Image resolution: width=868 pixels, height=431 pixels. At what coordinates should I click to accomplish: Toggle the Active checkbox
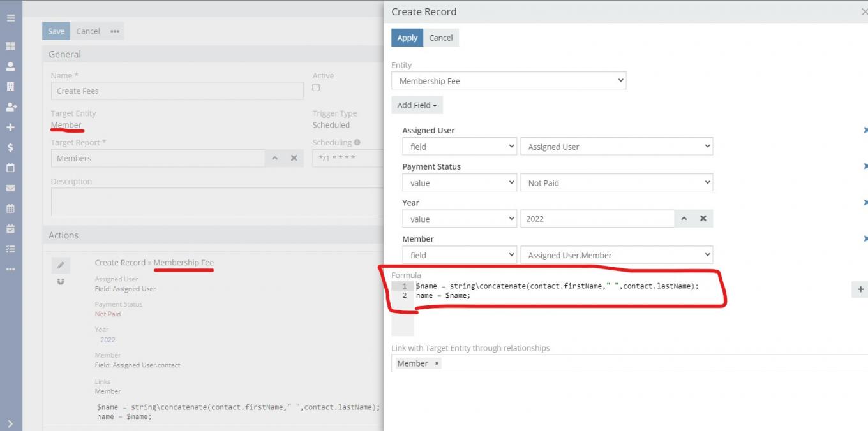click(x=316, y=88)
